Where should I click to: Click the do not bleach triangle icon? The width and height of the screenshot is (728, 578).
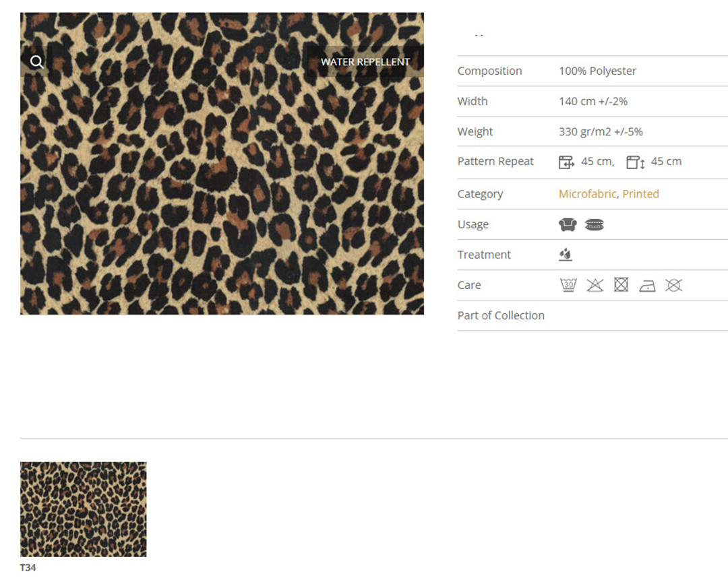[x=595, y=285]
